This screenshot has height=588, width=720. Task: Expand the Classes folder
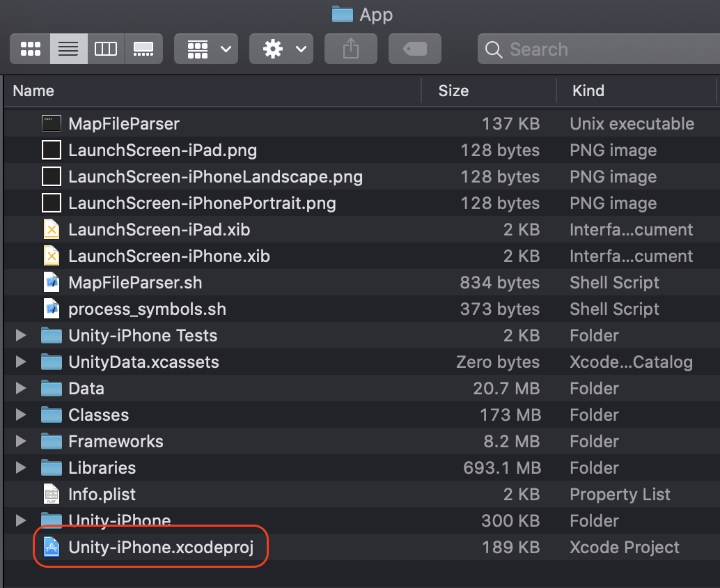[21, 415]
